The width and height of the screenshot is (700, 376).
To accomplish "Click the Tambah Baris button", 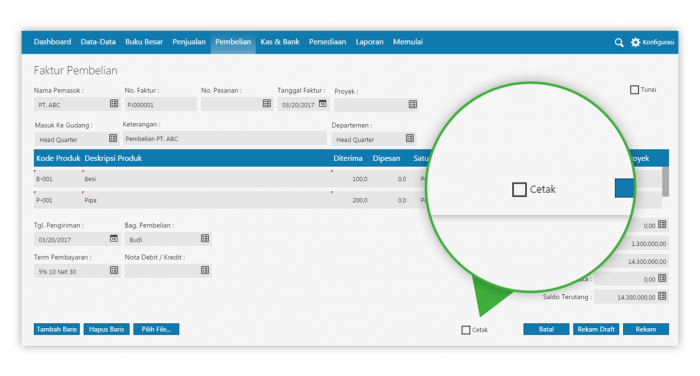I will (57, 329).
